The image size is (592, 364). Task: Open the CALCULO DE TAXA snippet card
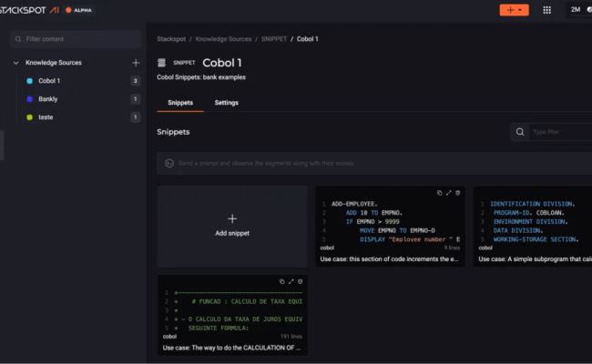tap(232, 316)
